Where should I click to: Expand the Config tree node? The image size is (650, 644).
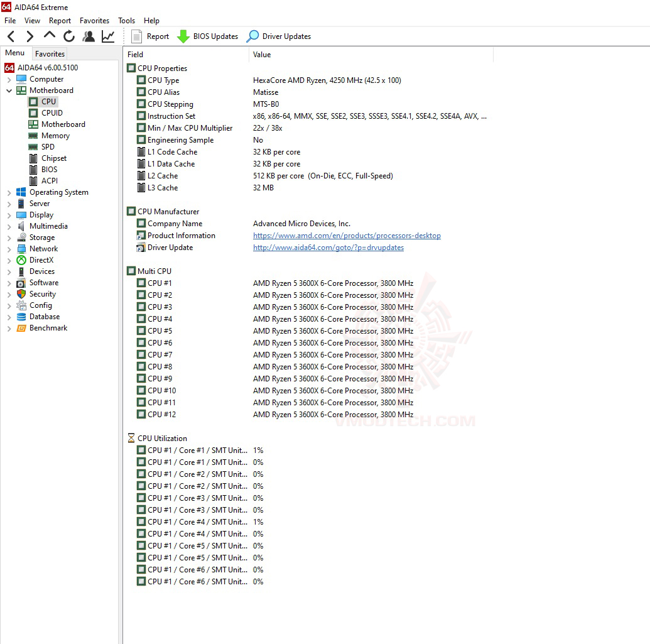click(9, 305)
